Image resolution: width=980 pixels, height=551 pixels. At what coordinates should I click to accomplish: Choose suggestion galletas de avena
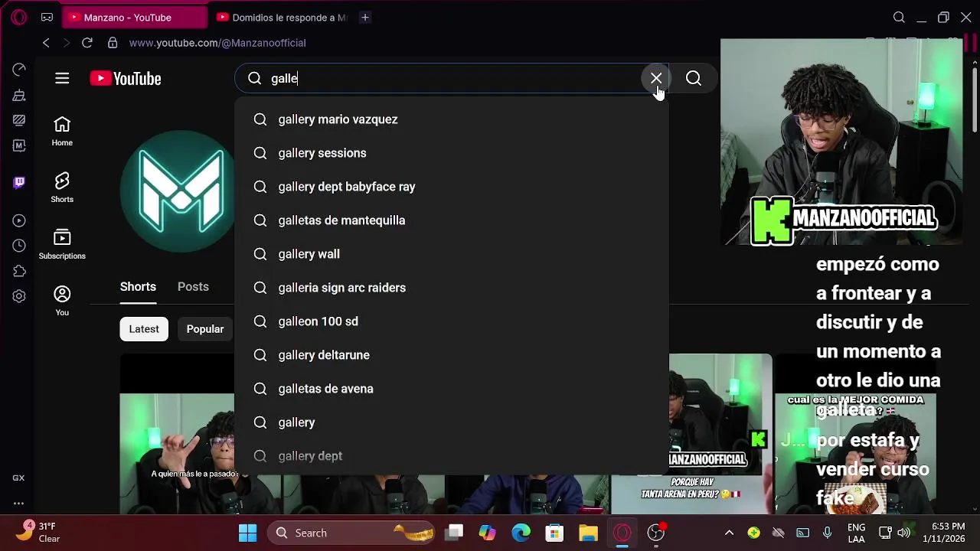coord(452,389)
